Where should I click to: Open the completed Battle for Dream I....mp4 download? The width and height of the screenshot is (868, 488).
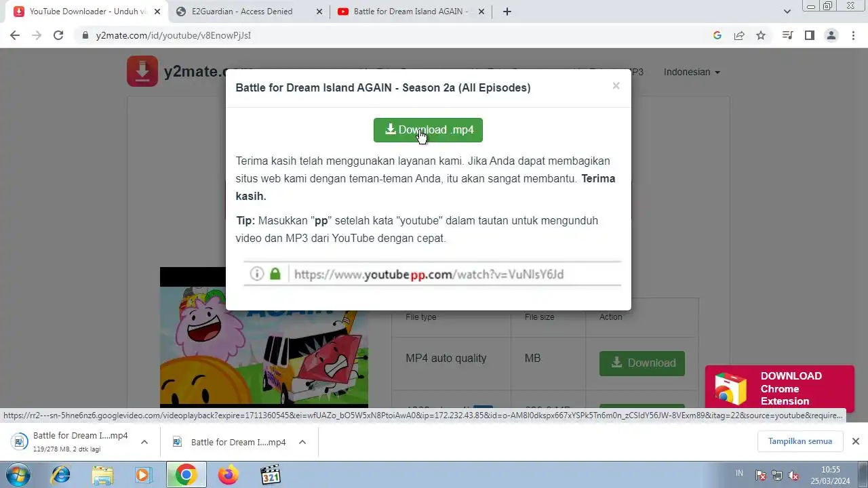click(231, 442)
